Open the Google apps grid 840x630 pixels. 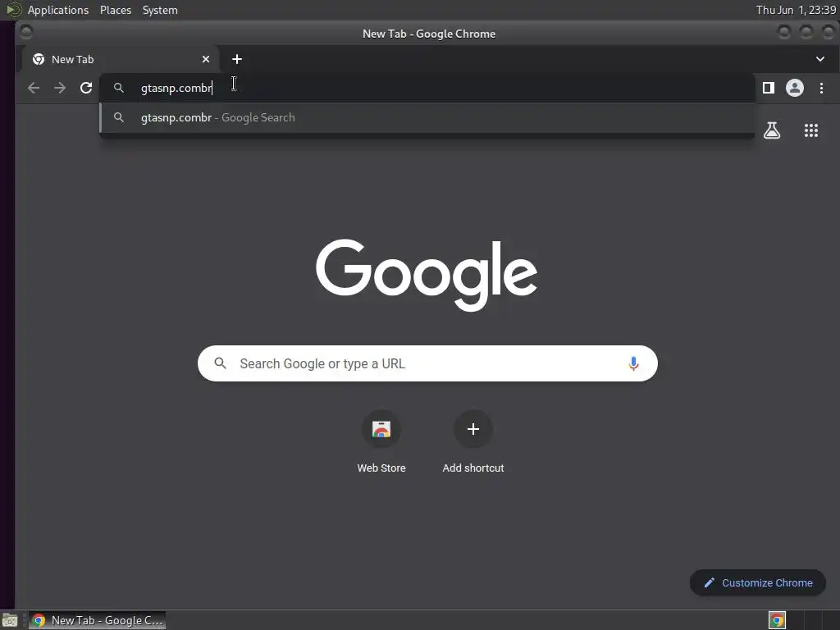pos(811,130)
